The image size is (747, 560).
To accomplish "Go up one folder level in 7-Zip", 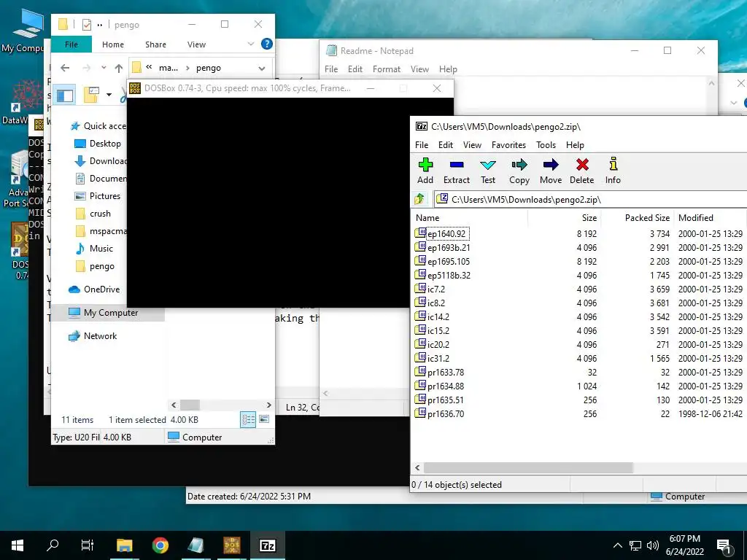I will [x=419, y=199].
